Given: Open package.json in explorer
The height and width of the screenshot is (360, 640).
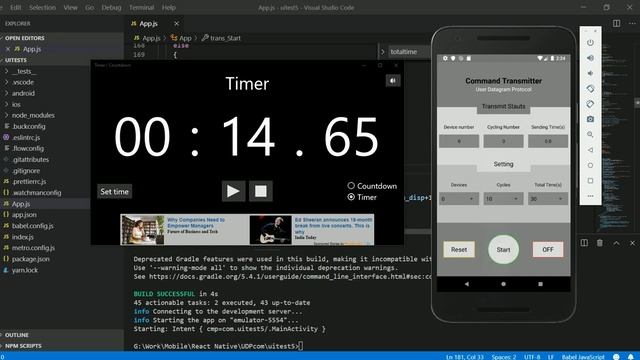Looking at the screenshot, I should pos(31,259).
